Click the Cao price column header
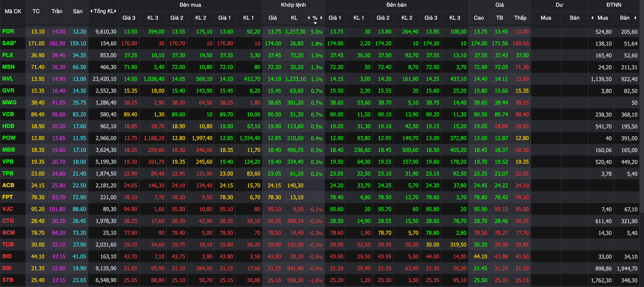The width and height of the screenshot is (644, 287). tap(478, 18)
